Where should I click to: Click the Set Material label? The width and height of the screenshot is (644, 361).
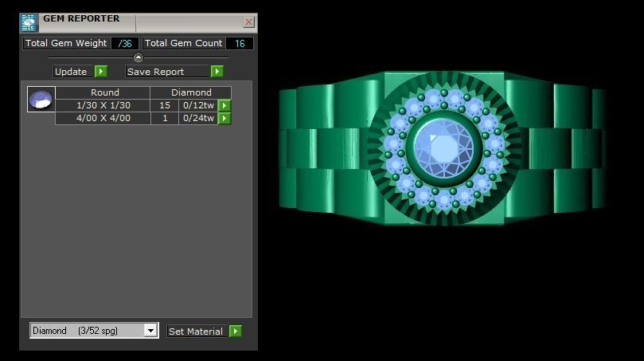point(196,331)
